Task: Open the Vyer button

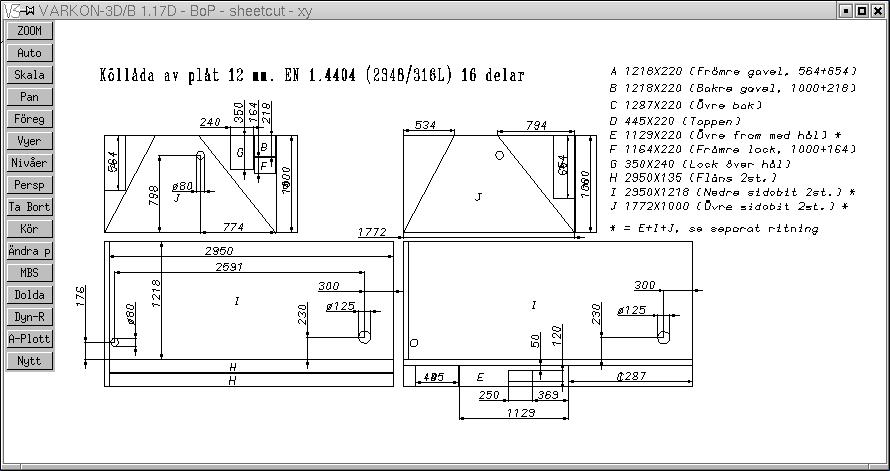Action: (x=30, y=141)
